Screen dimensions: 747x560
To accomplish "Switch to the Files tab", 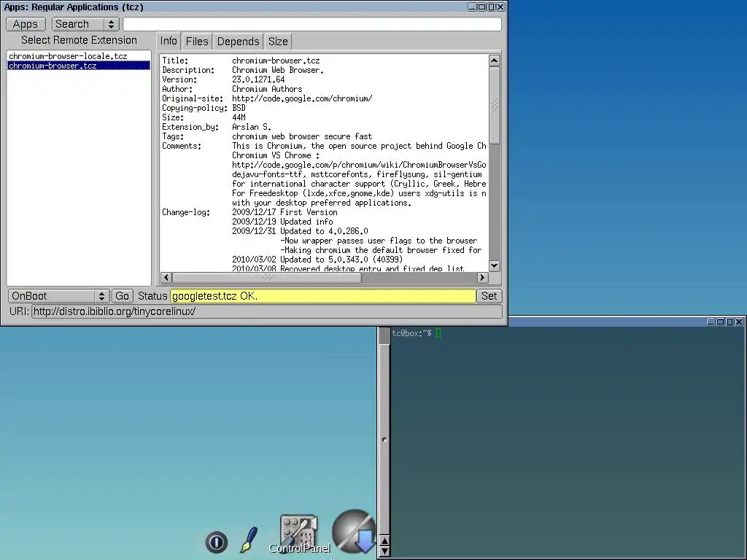I will 197,42.
